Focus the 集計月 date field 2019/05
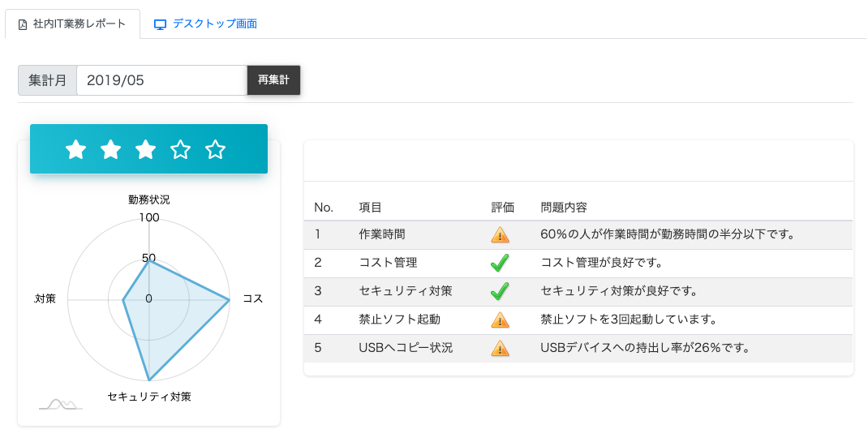Image resolution: width=868 pixels, height=442 pixels. (161, 80)
